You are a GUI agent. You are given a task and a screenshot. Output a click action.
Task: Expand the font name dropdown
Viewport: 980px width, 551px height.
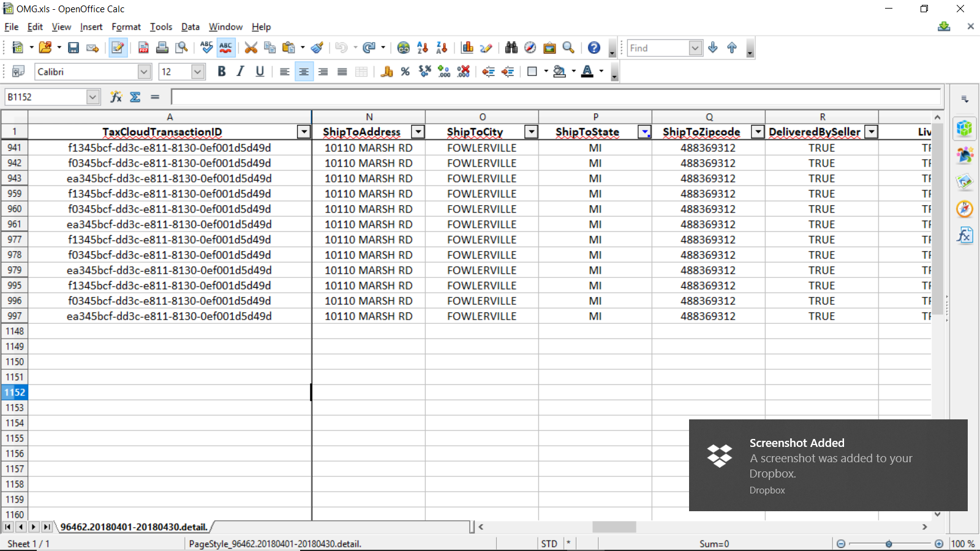click(144, 72)
